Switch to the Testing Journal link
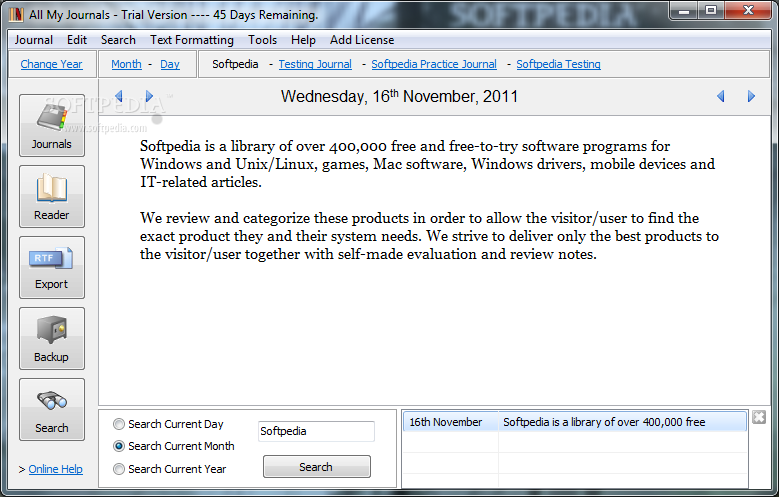779x497 pixels. coord(315,64)
